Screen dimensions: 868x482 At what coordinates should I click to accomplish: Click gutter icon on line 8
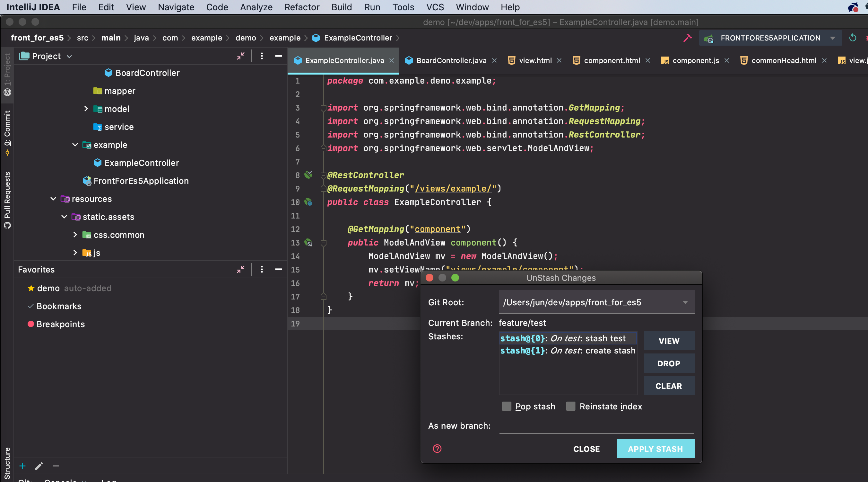(308, 175)
